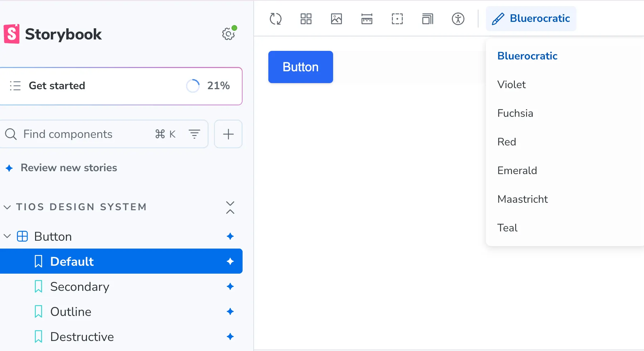
Task: Focus the Find components search field
Action: (x=104, y=134)
